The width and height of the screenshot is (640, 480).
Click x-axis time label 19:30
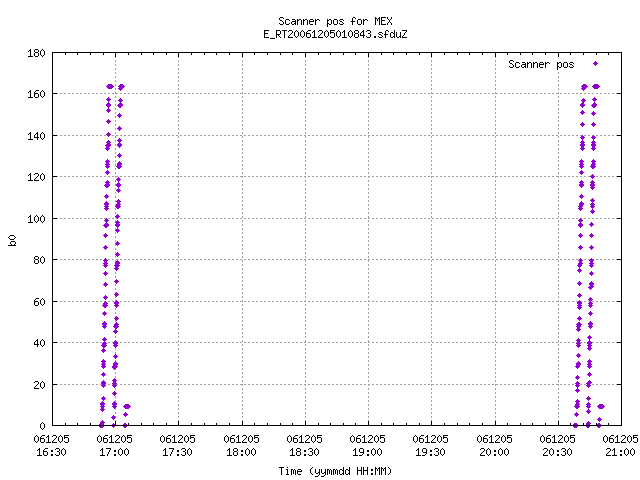pos(431,453)
